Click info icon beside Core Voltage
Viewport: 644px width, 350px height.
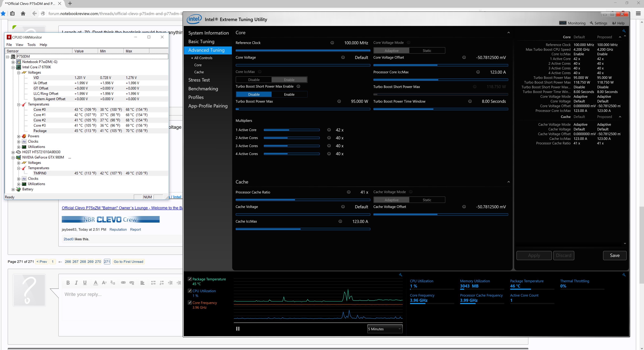pos(343,57)
